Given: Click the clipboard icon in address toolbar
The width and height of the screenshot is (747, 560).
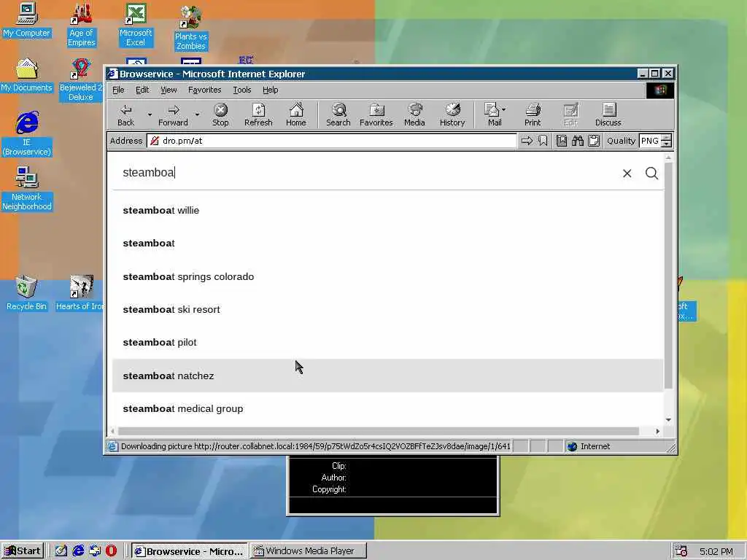Looking at the screenshot, I should point(594,141).
